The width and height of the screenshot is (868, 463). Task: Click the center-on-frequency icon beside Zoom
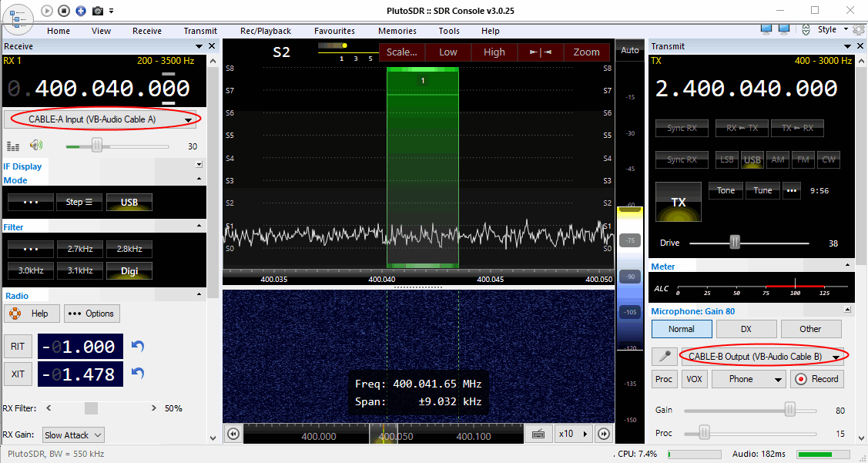coord(540,52)
